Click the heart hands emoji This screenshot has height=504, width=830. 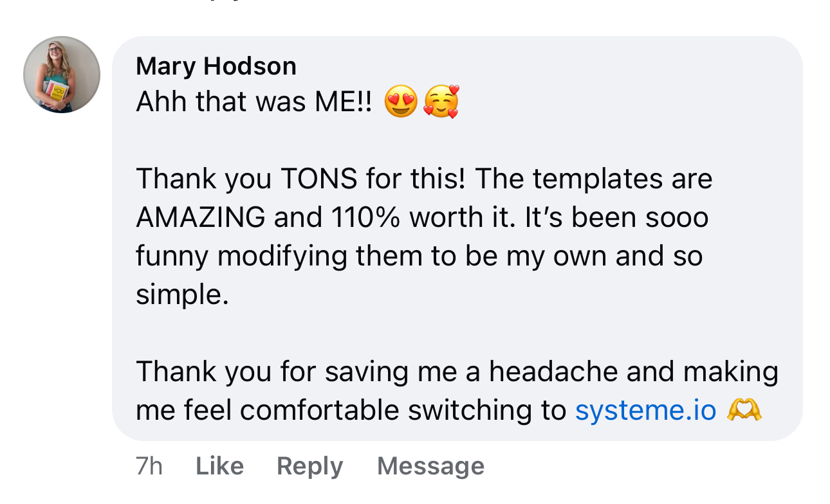pyautogui.click(x=744, y=410)
